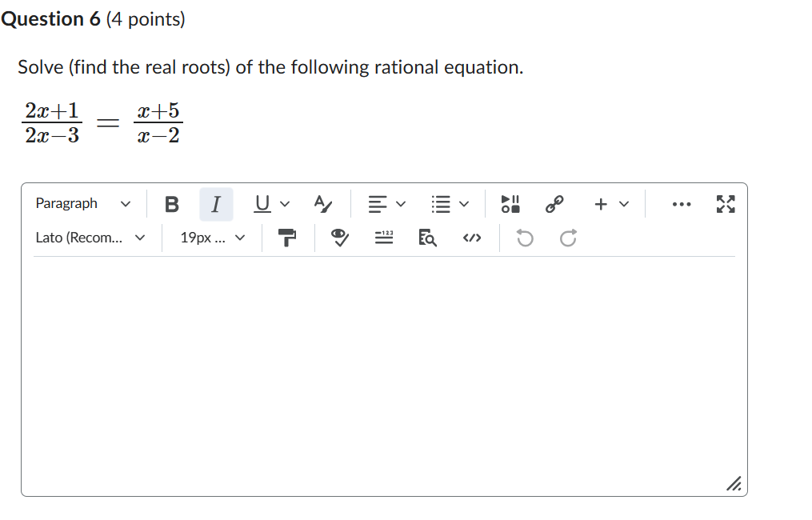
Task: Select the Insert Stuff media icon
Action: 510,204
